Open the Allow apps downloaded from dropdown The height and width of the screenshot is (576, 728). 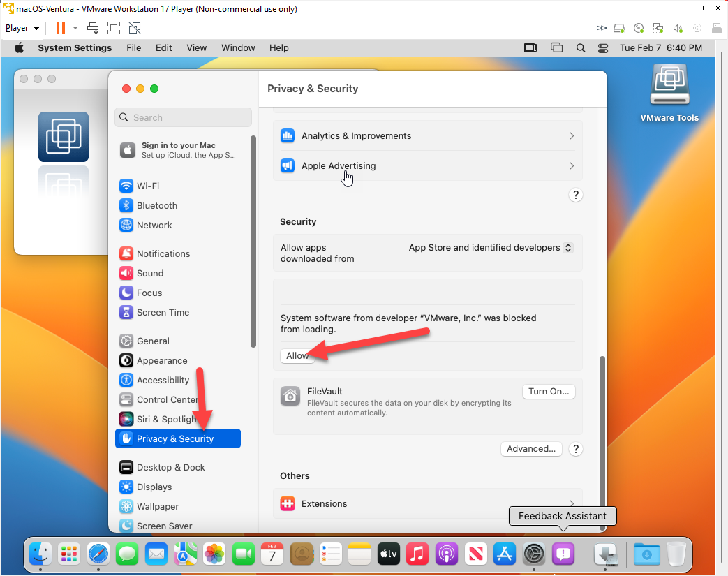pyautogui.click(x=491, y=248)
